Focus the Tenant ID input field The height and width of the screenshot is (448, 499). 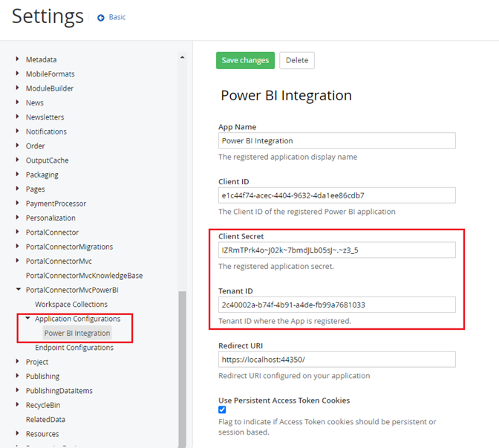(x=336, y=305)
